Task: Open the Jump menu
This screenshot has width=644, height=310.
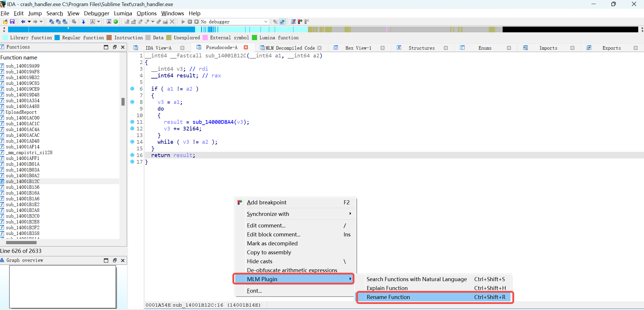Action: (x=35, y=13)
